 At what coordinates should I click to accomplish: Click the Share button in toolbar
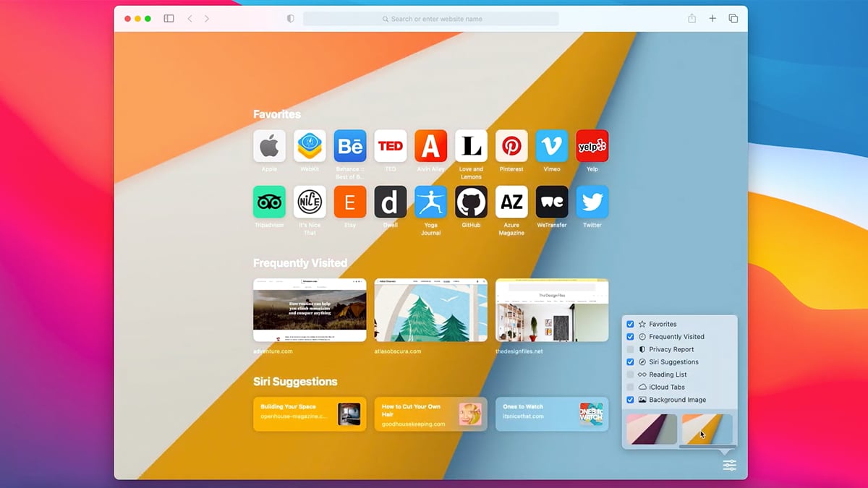tap(692, 18)
